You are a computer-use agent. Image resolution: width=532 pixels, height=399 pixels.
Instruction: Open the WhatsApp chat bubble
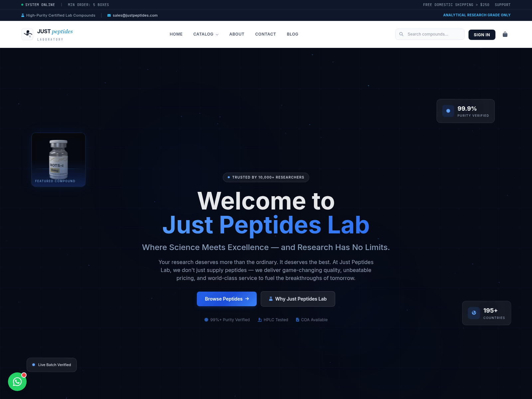(x=17, y=382)
